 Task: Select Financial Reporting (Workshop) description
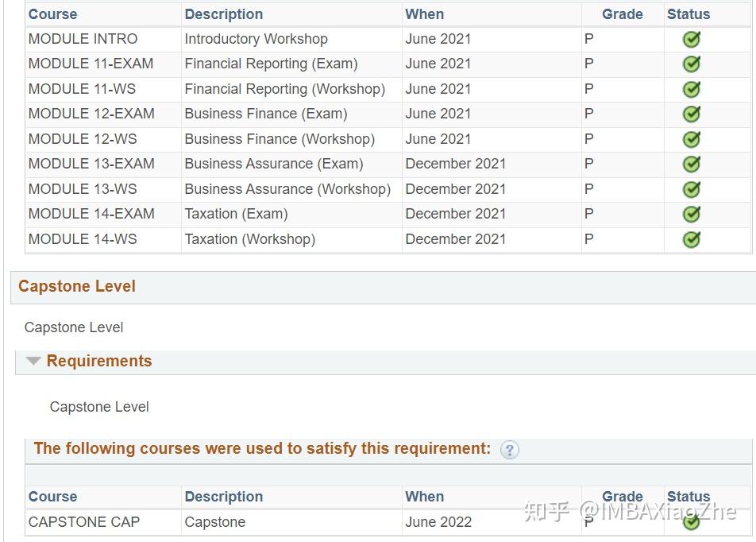click(x=284, y=89)
